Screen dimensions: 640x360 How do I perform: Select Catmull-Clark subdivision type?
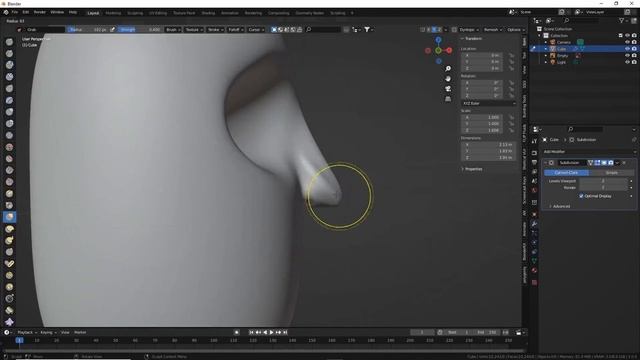tap(566, 173)
